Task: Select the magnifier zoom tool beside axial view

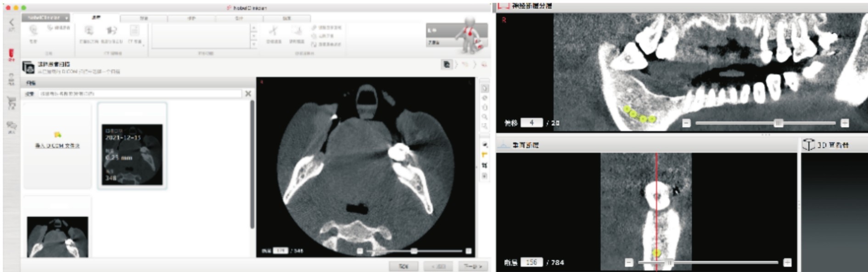Action: [x=484, y=117]
